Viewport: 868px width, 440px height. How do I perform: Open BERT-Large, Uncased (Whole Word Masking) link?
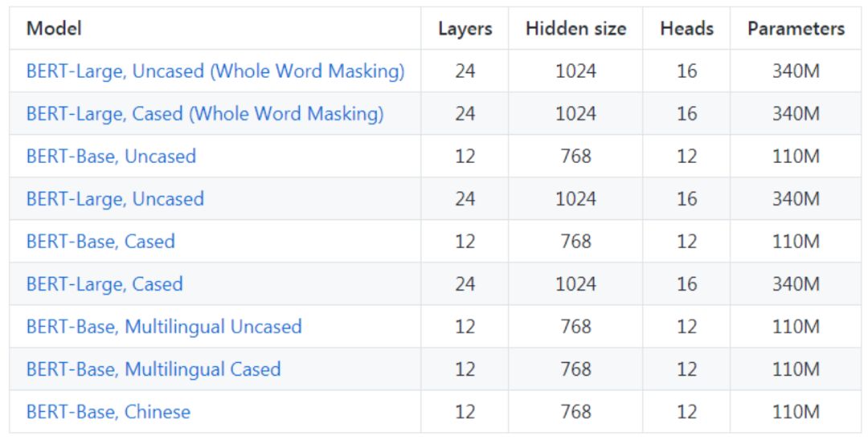coord(215,71)
